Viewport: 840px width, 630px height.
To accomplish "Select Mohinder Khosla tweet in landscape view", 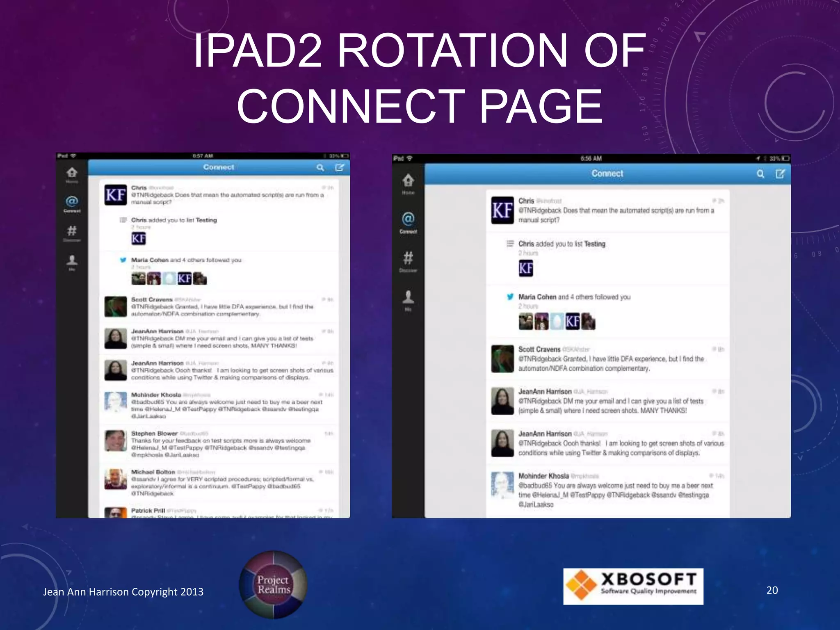I will point(608,490).
